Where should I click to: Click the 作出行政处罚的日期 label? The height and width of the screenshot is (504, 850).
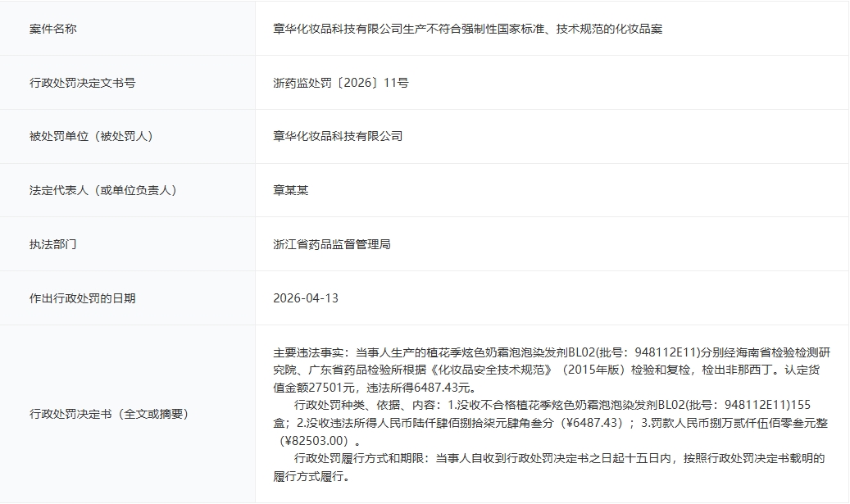pos(84,296)
